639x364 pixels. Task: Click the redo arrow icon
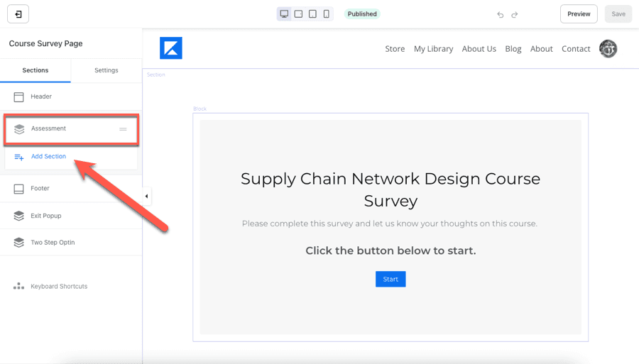point(515,14)
